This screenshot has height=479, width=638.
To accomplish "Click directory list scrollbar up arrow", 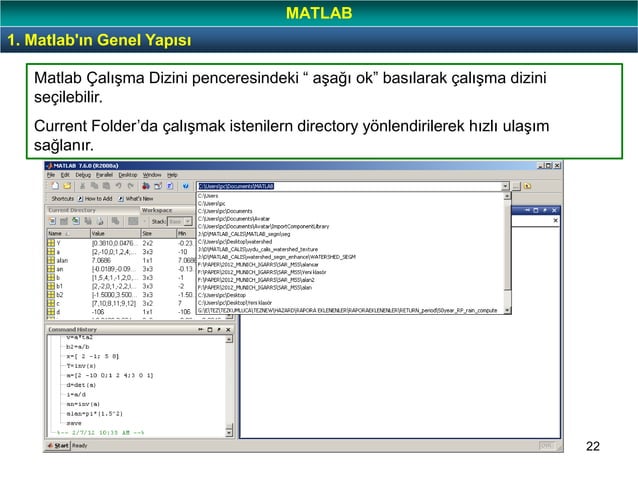I will [507, 196].
